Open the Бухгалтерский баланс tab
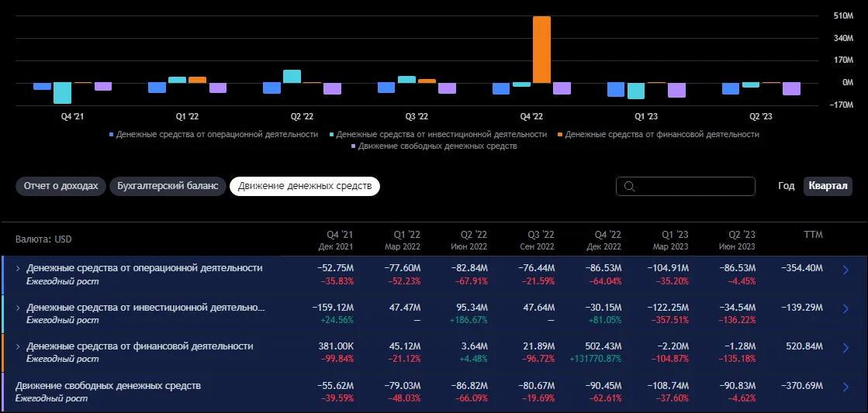868x413 pixels. 168,186
